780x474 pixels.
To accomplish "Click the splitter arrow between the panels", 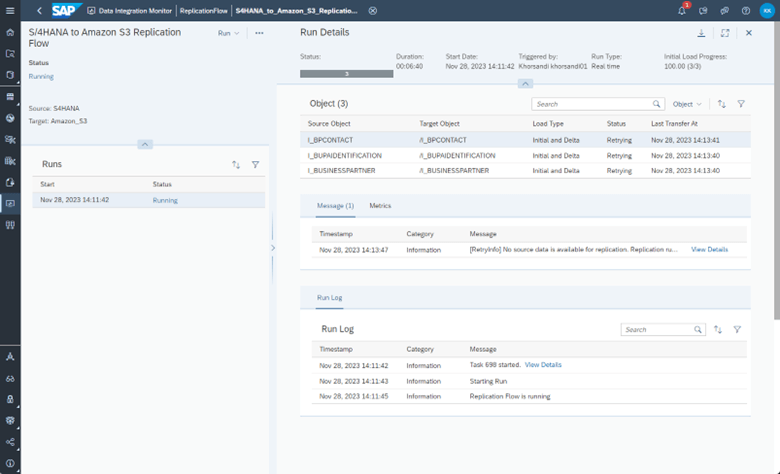I will pos(273,248).
